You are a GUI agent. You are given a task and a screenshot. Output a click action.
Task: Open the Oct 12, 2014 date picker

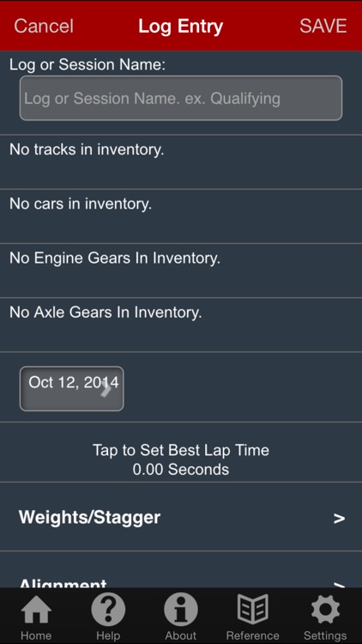point(72,388)
